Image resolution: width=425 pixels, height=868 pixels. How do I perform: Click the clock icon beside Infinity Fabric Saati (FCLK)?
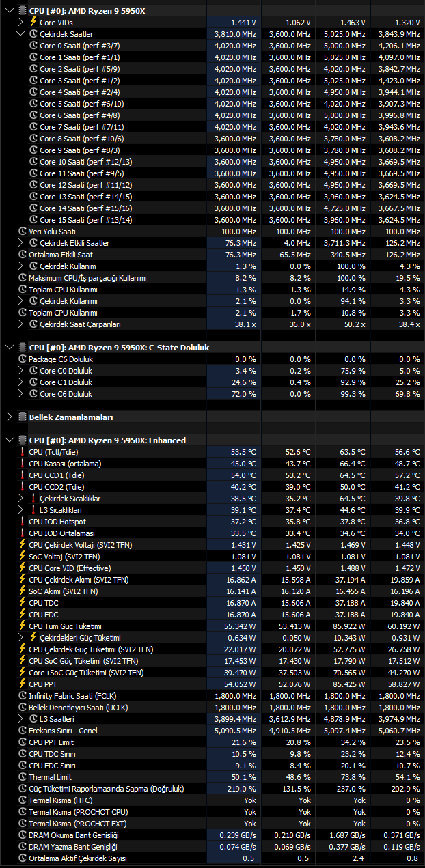(23, 696)
